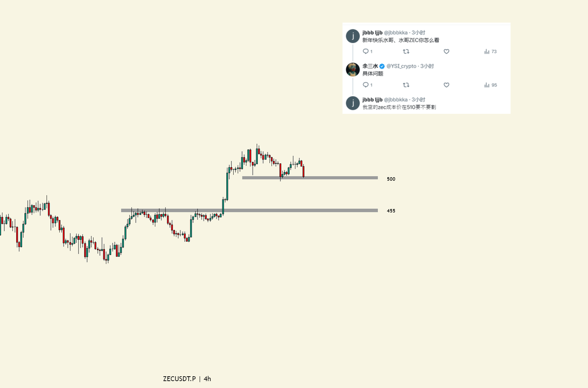This screenshot has height=388, width=588.
Task: Open the @YSI_crypto handle link
Action: pyautogui.click(x=401, y=66)
